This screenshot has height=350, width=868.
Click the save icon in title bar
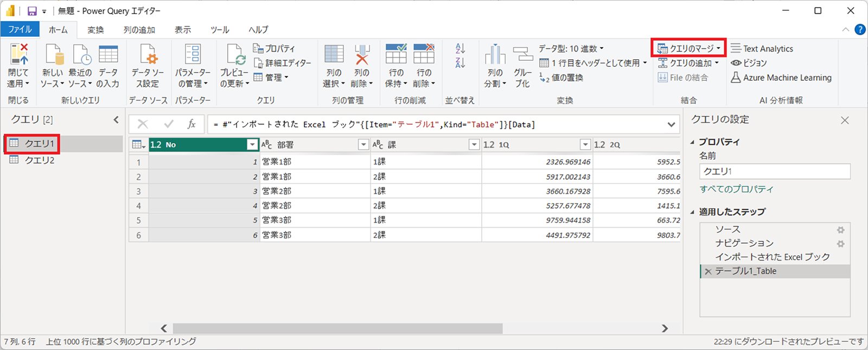click(32, 11)
